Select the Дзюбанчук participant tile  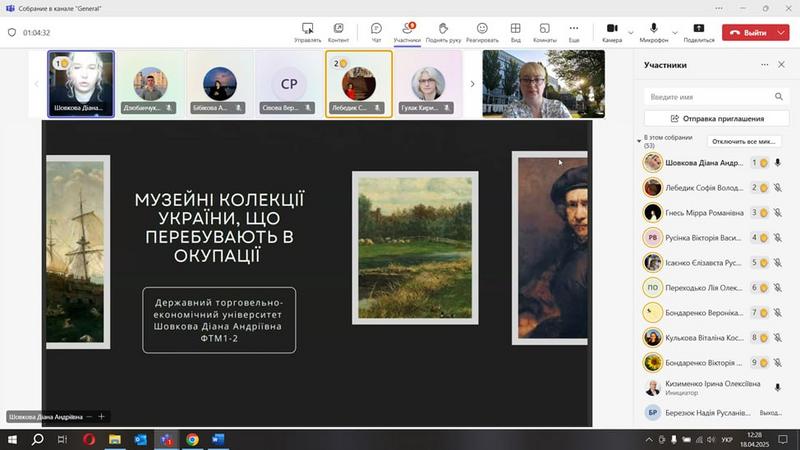pos(151,84)
